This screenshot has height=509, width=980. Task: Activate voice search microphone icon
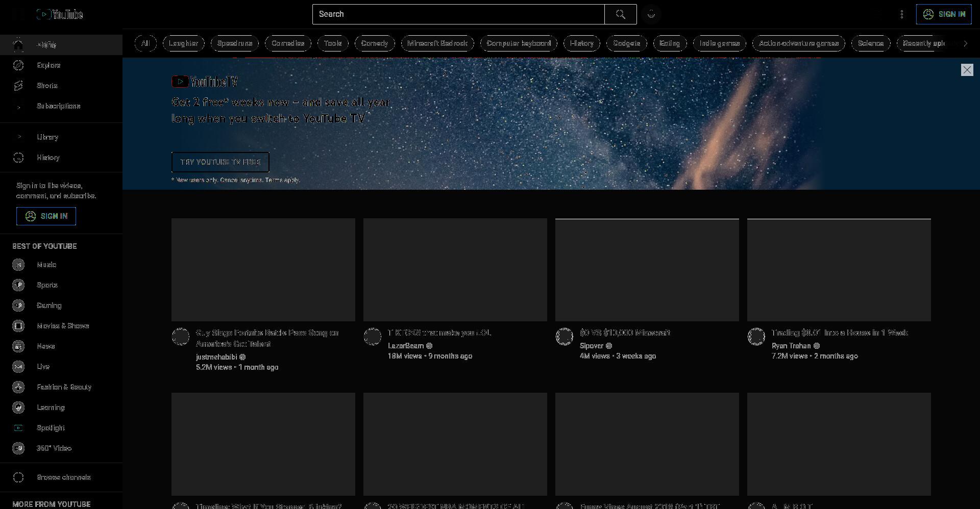coord(651,14)
